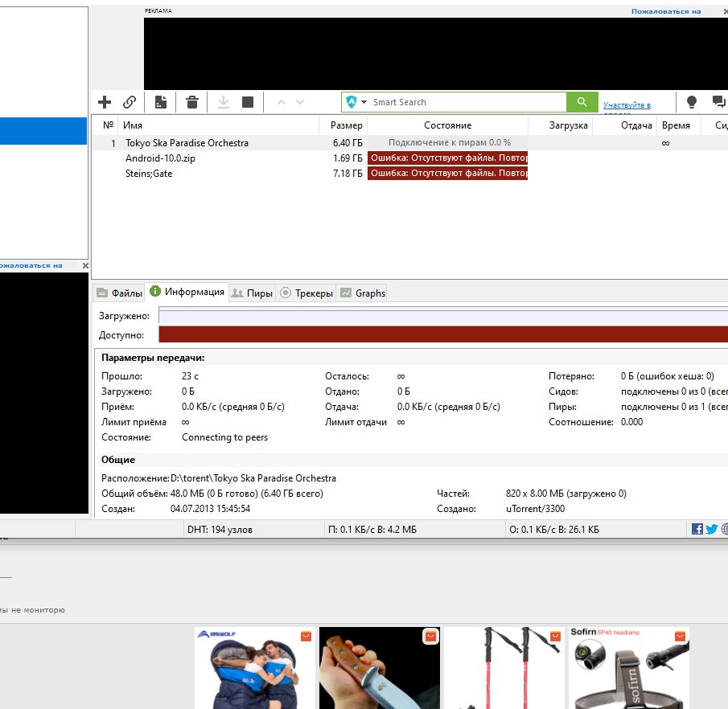Click the green search magnifier button

[x=582, y=101]
